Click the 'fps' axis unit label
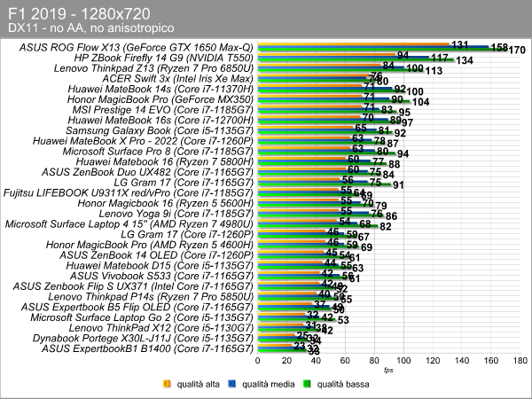Viewport: 532px width, 399px height. click(389, 370)
